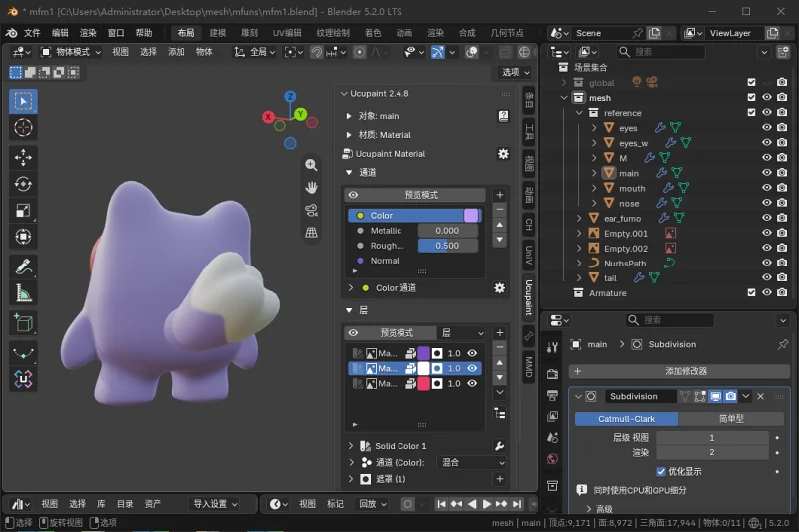Click the viewport zoom magnifier icon

pyautogui.click(x=311, y=165)
